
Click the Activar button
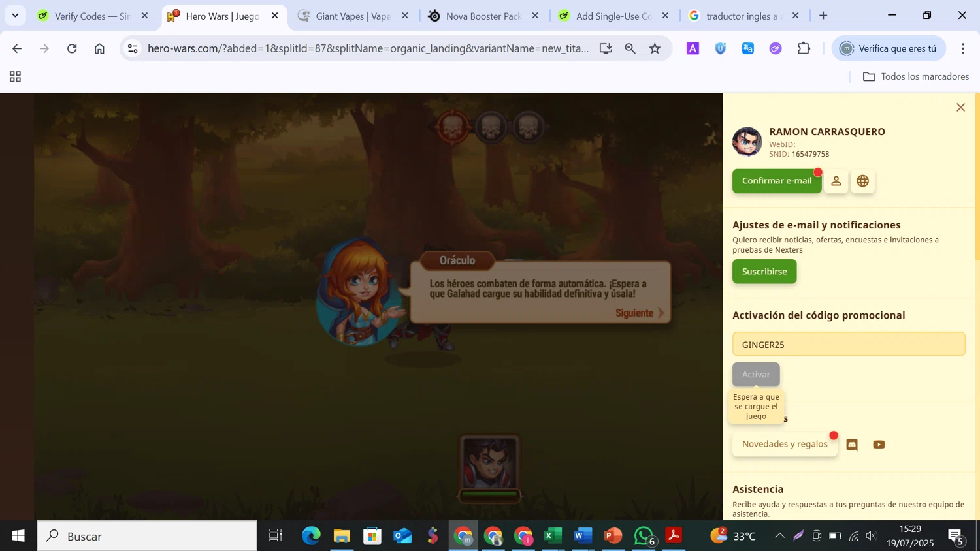[x=756, y=374]
